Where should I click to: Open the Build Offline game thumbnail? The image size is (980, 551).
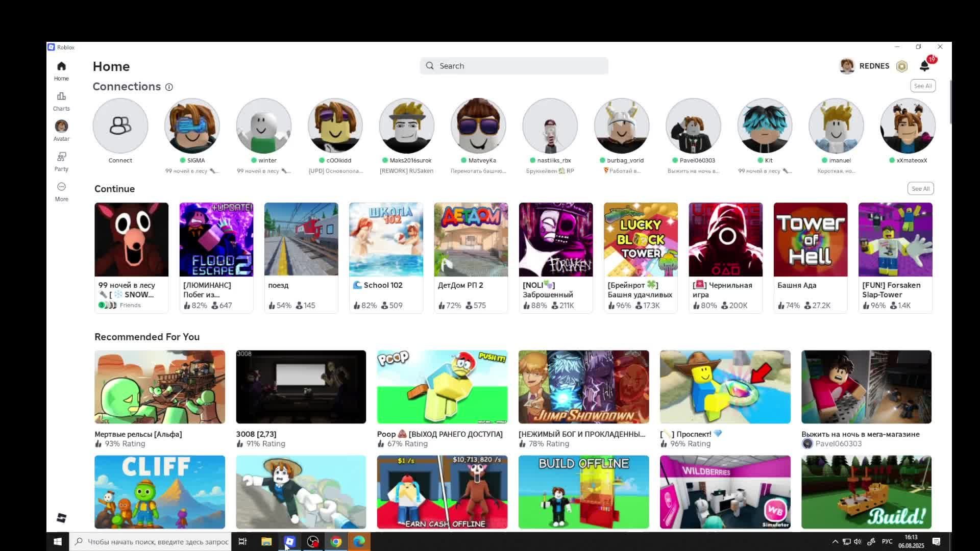(x=583, y=492)
